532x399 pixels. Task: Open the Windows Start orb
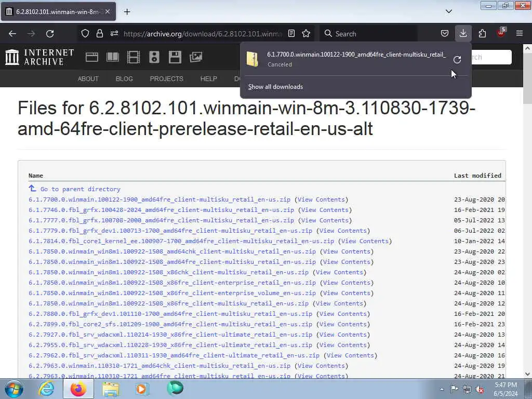point(14,389)
